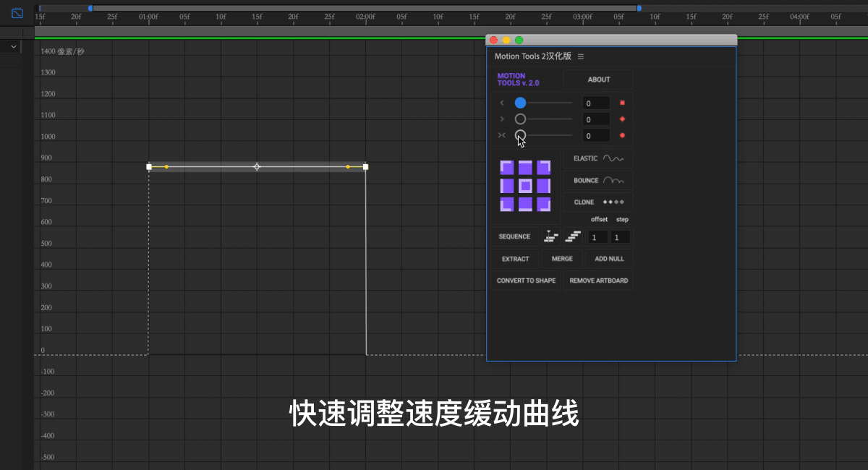Click the step value field

(620, 237)
